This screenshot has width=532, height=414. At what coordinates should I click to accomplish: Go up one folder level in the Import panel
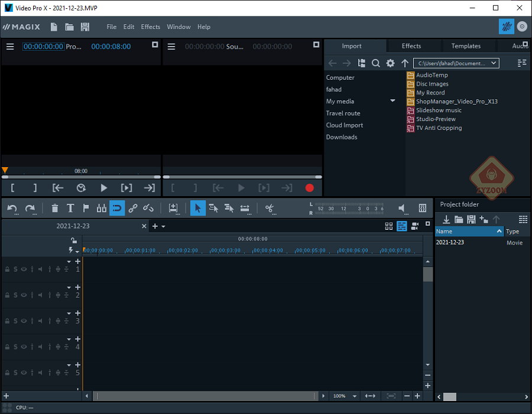(x=405, y=63)
